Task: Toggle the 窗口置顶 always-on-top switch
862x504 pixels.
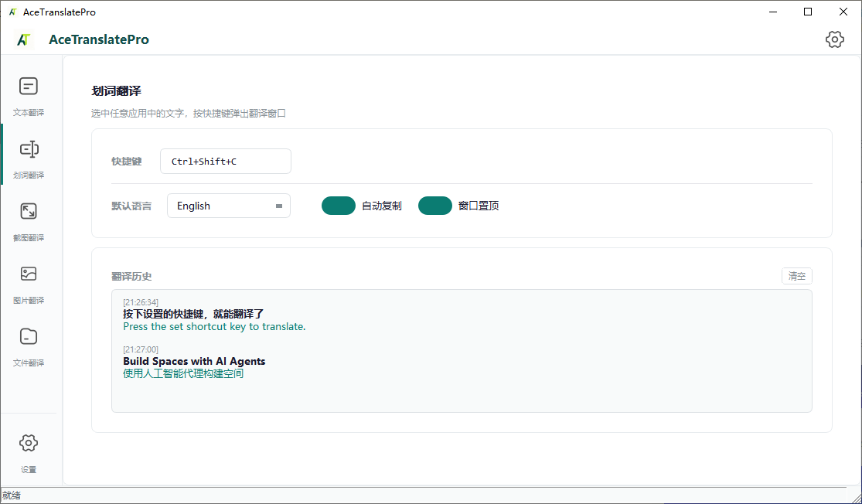Action: 434,206
